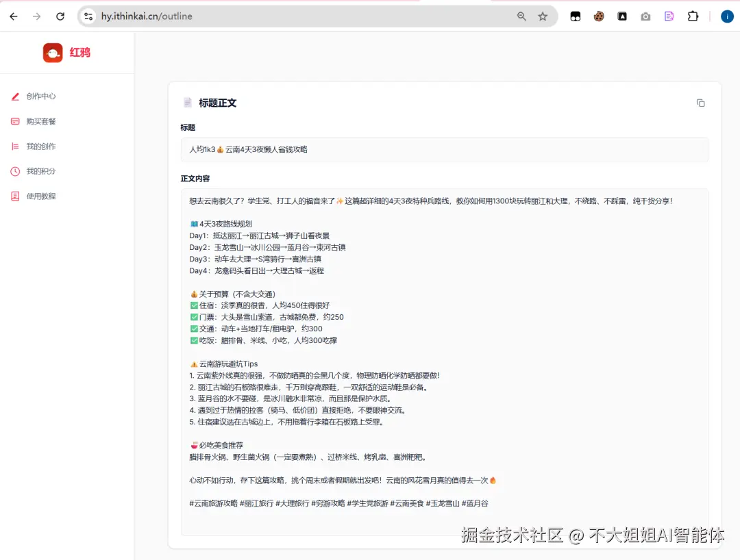Screen dimensions: 740x560
Task: Reload the current page
Action: (x=60, y=16)
